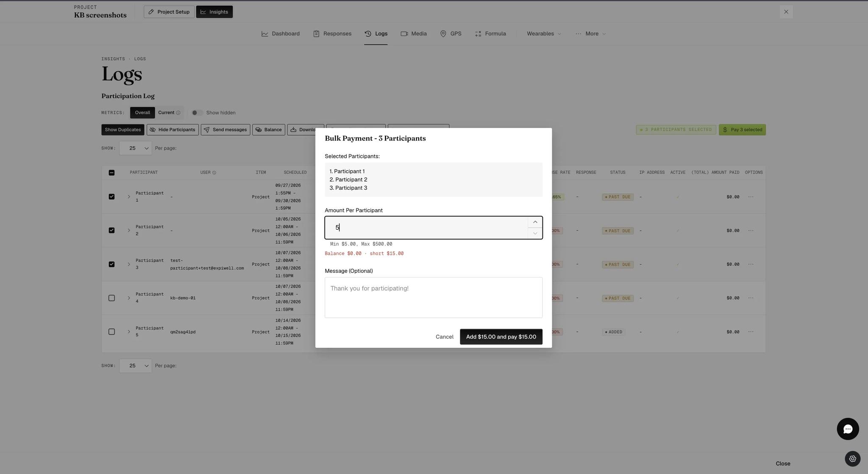Click the STATUS column header
Viewport: 868px width, 474px height.
[618, 172]
